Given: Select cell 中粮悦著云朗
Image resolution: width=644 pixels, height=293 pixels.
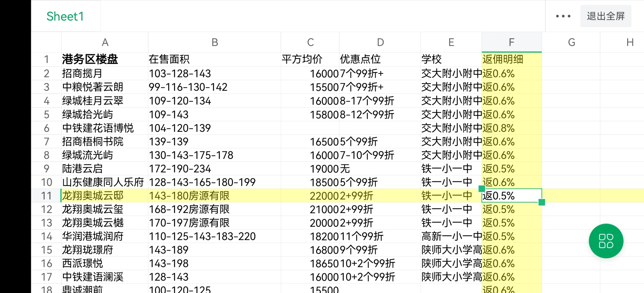Looking at the screenshot, I should click(x=105, y=87).
